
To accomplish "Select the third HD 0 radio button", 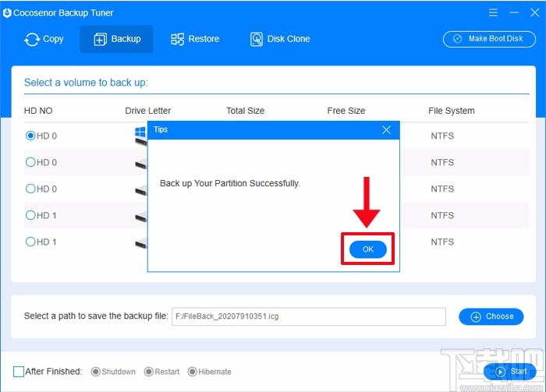I will point(30,189).
